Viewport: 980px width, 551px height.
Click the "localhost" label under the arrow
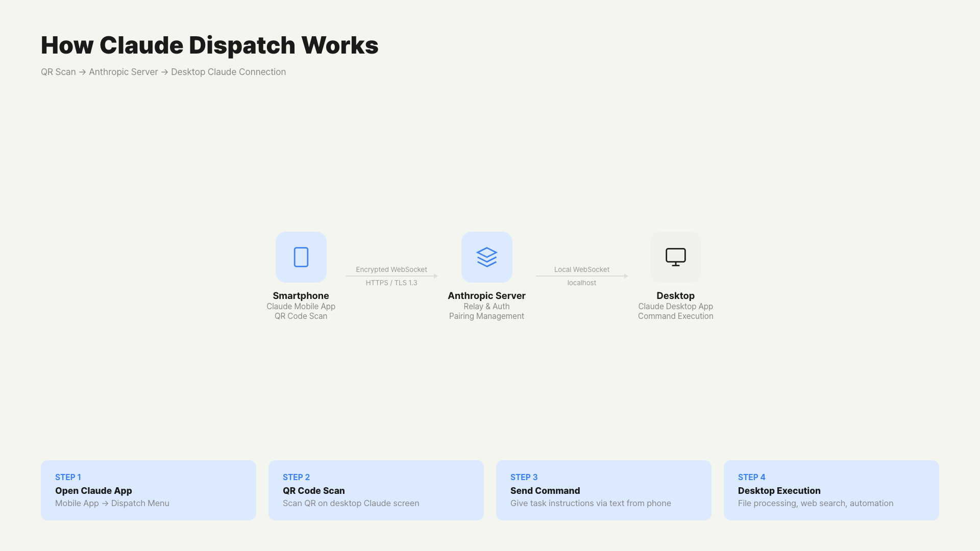tap(581, 283)
